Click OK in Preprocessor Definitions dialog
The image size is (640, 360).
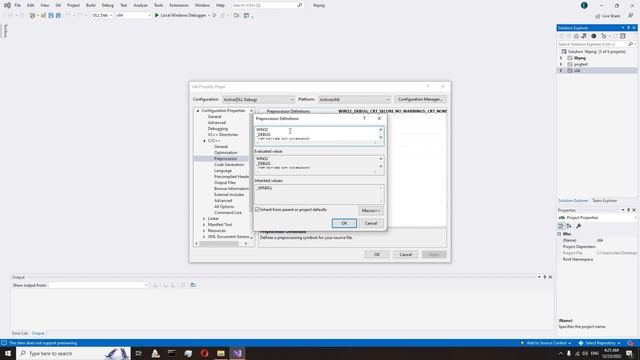point(344,223)
